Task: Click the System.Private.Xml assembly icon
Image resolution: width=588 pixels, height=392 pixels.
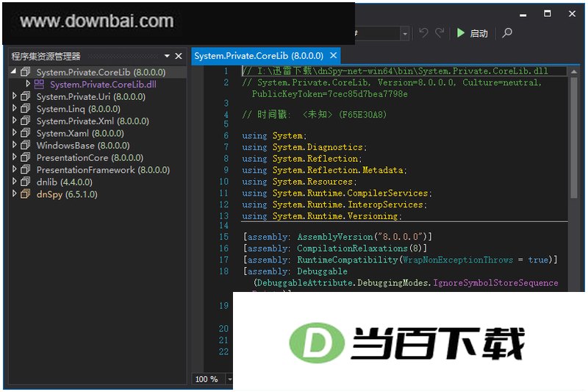Action: coord(26,121)
